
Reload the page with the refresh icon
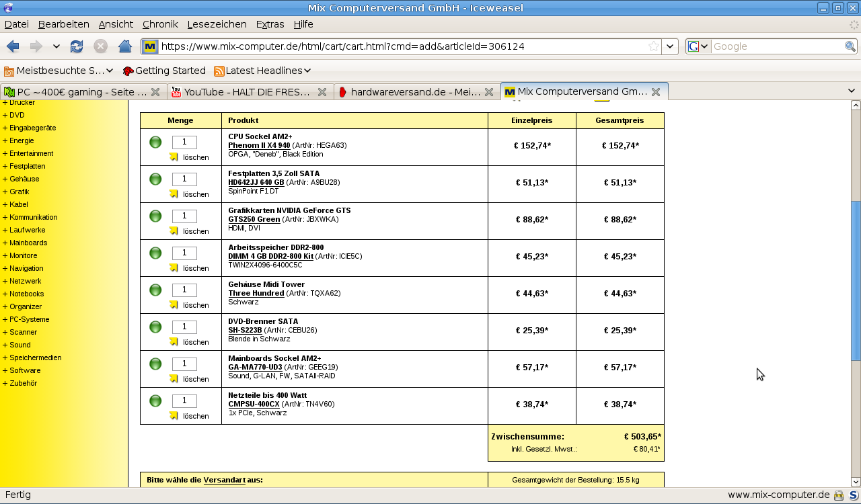click(77, 46)
